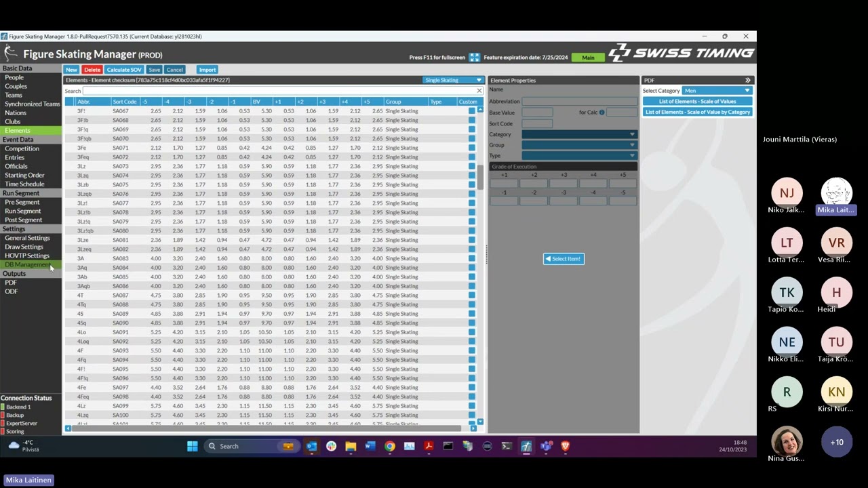Toggle Custom checkbox for row 3Lz
Image resolution: width=868 pixels, height=488 pixels.
click(x=472, y=166)
